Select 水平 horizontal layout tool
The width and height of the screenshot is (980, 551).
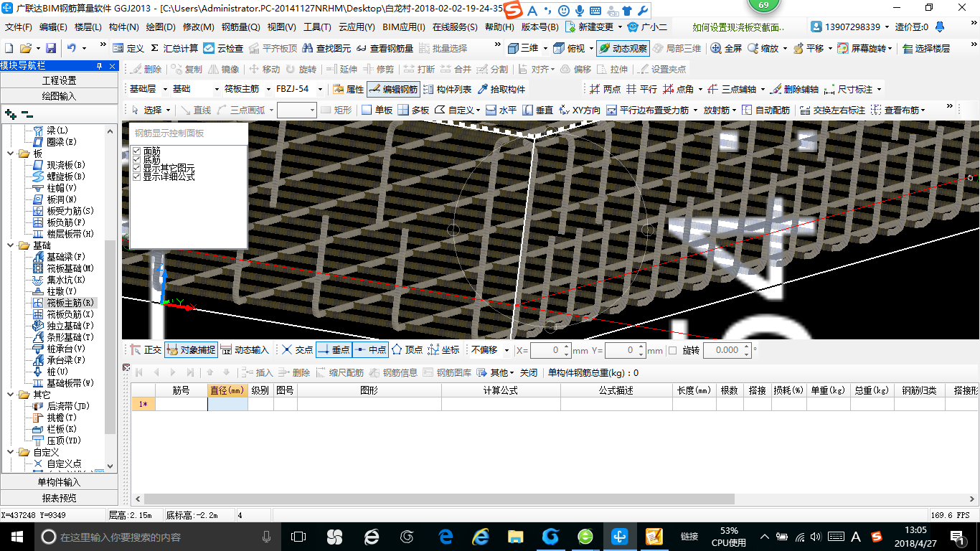501,110
